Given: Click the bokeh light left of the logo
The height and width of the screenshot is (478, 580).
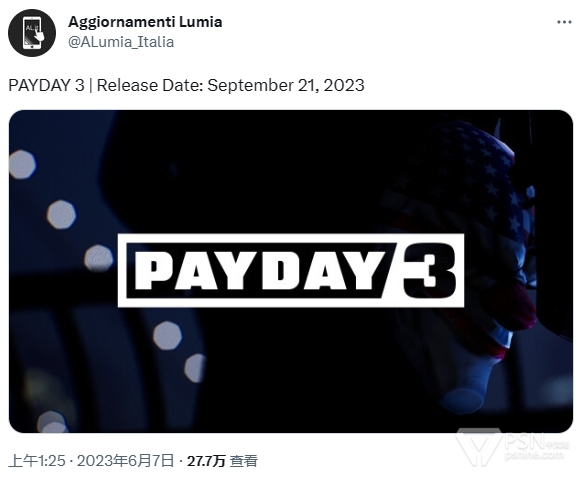Looking at the screenshot, I should 98,258.
